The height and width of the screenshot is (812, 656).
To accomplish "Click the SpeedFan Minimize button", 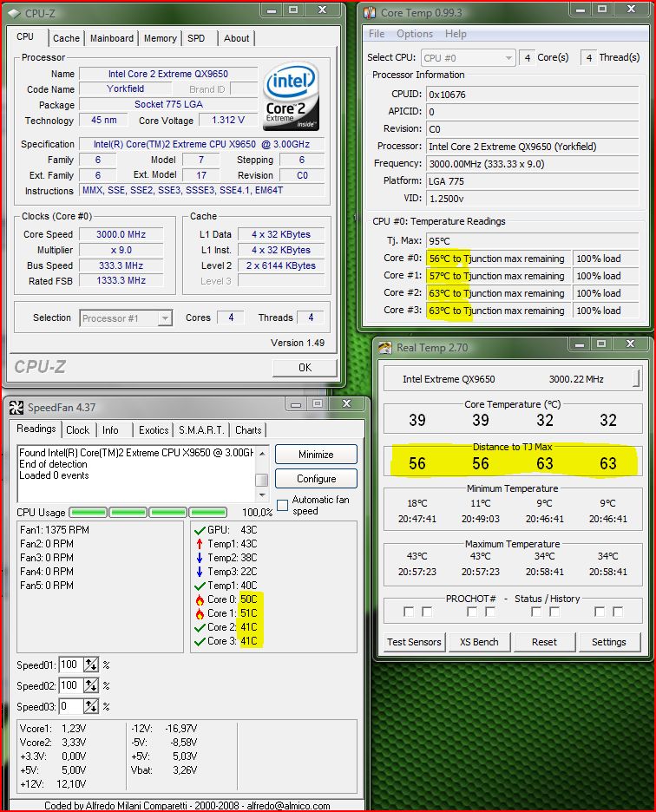I will 316,455.
